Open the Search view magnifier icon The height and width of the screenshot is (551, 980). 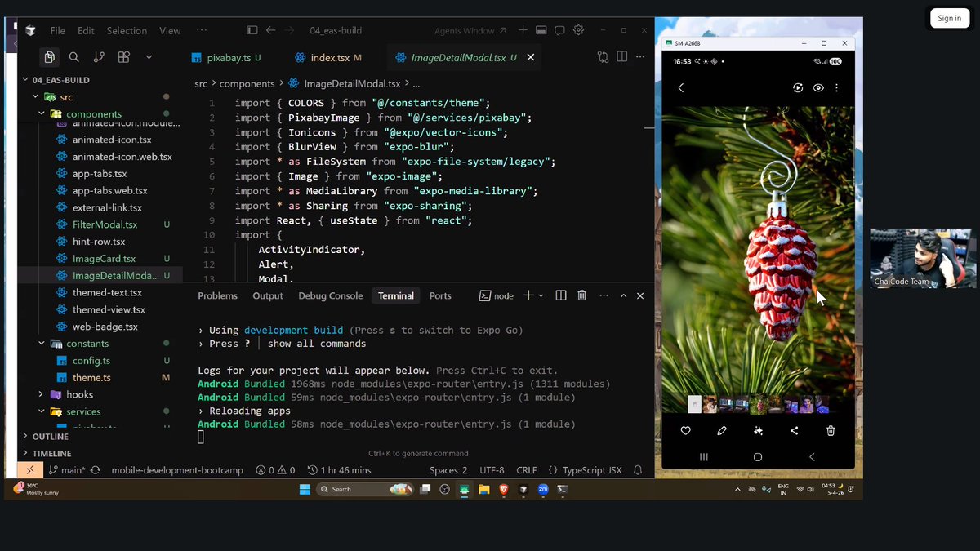click(x=74, y=57)
